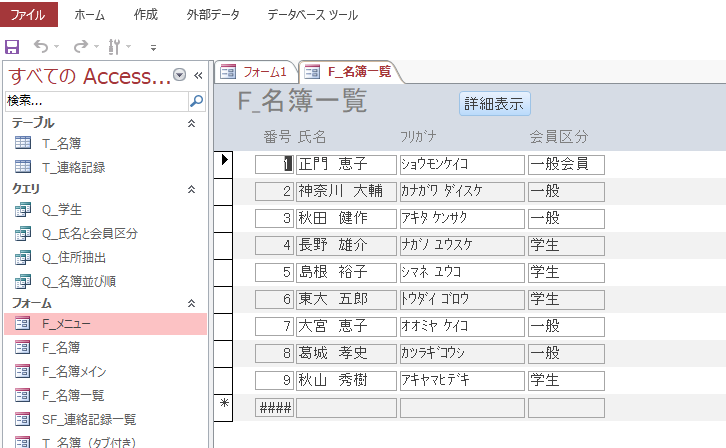Collapse the クエリ group
726x448 pixels.
click(x=191, y=189)
